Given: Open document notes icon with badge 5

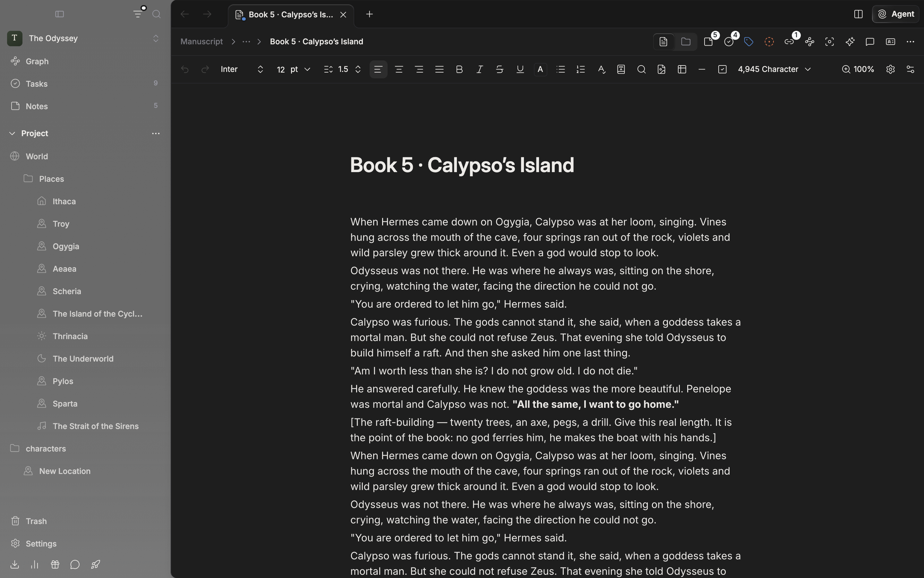Looking at the screenshot, I should pos(709,42).
